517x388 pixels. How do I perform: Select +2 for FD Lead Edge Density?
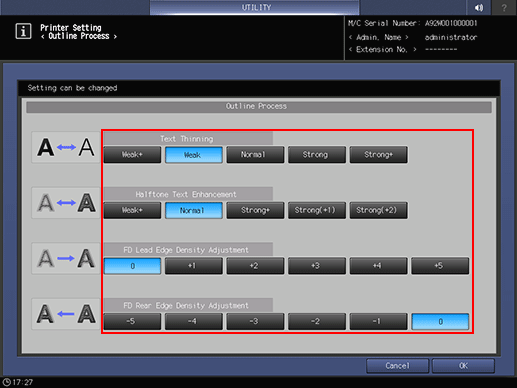[255, 266]
